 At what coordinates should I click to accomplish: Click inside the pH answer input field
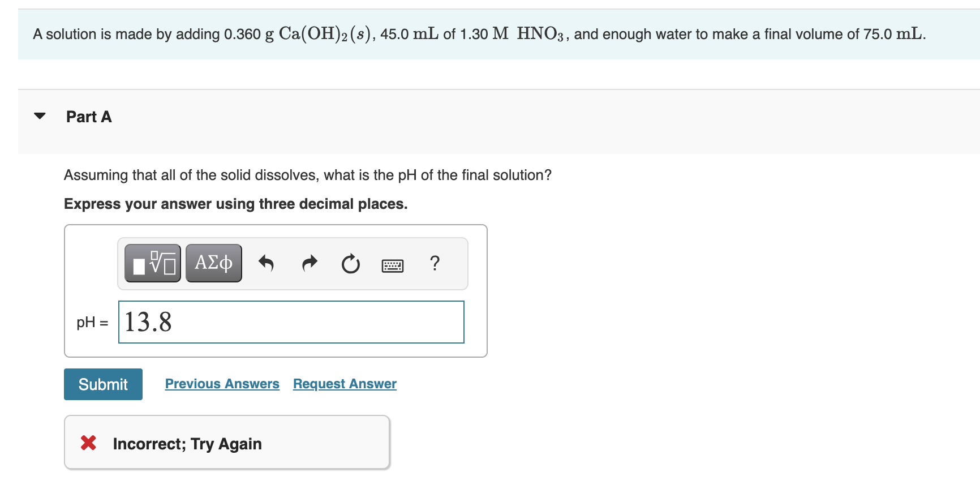(291, 322)
